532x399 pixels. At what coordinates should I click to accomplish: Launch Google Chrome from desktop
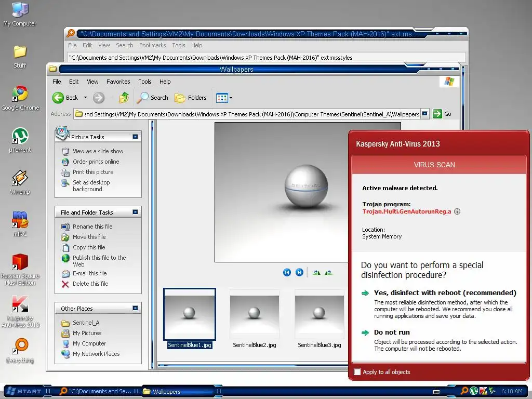pyautogui.click(x=20, y=98)
